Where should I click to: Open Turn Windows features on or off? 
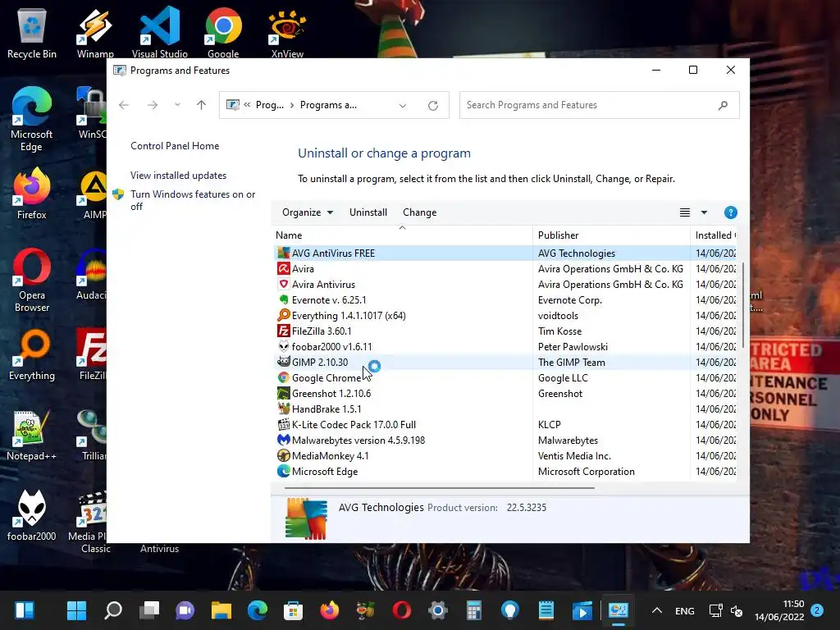(x=193, y=200)
